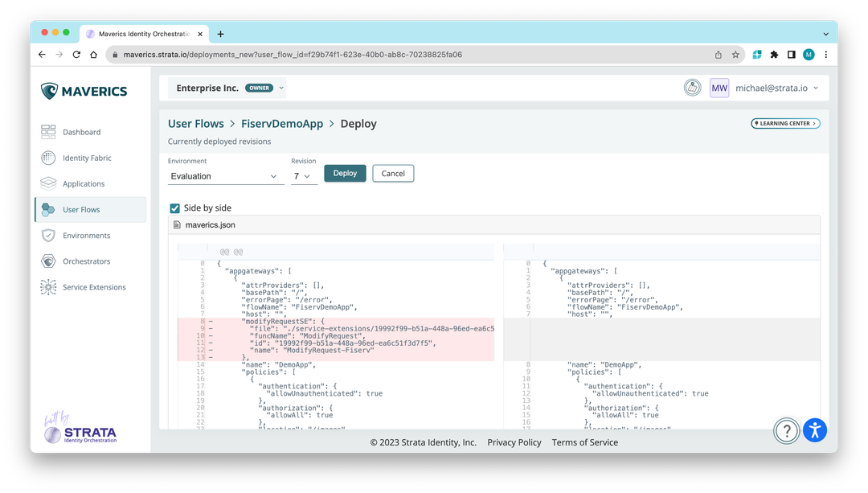Go to browser home page

click(x=93, y=54)
